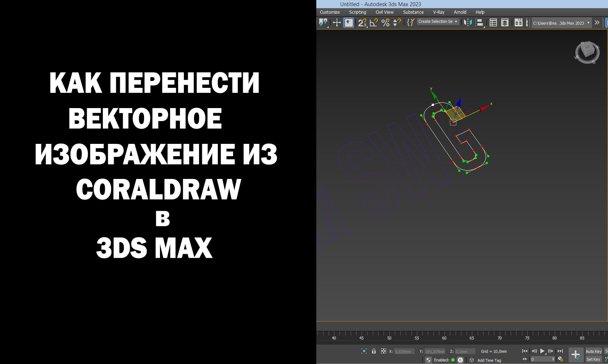The image size is (608, 364).
Task: Click the cube icon beside Add Time Tag
Action: (x=472, y=360)
